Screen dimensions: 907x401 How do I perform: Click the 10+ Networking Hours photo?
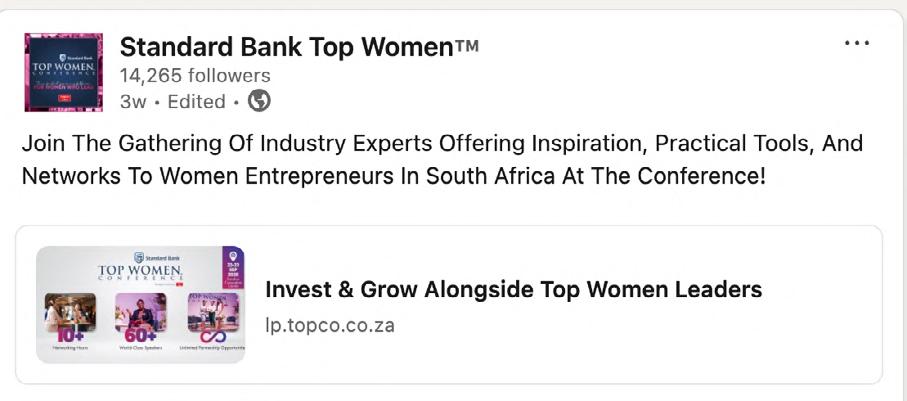pyautogui.click(x=70, y=309)
